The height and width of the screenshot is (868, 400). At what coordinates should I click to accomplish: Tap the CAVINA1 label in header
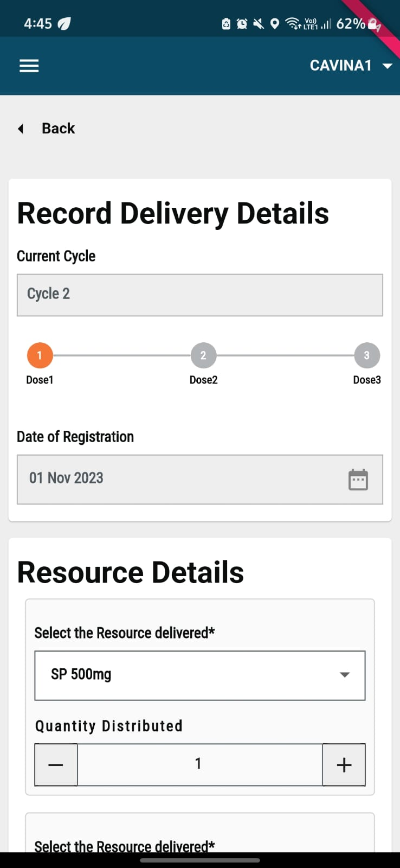point(340,66)
